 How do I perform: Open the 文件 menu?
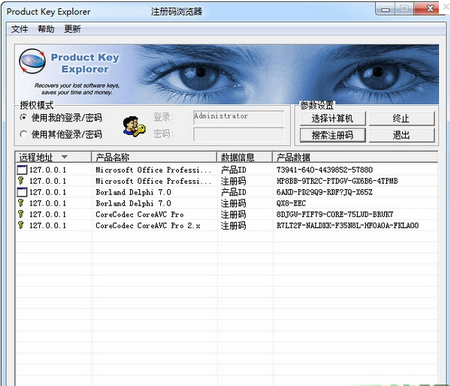point(19,29)
